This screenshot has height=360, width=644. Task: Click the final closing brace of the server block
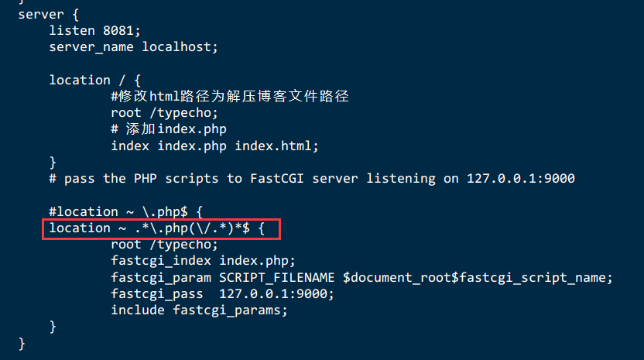point(22,344)
